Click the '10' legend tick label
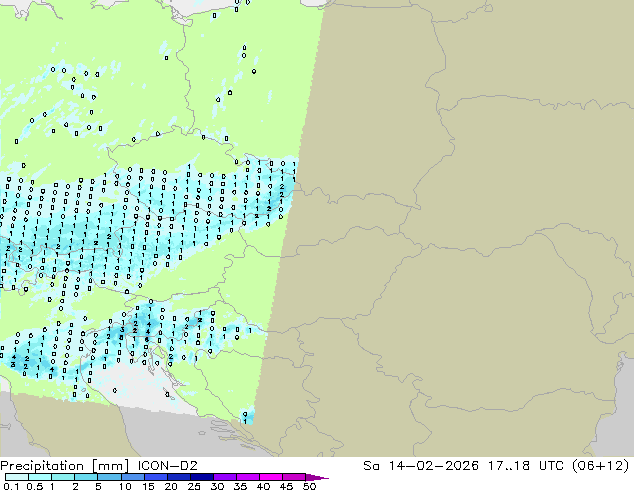The width and height of the screenshot is (634, 490). click(125, 486)
